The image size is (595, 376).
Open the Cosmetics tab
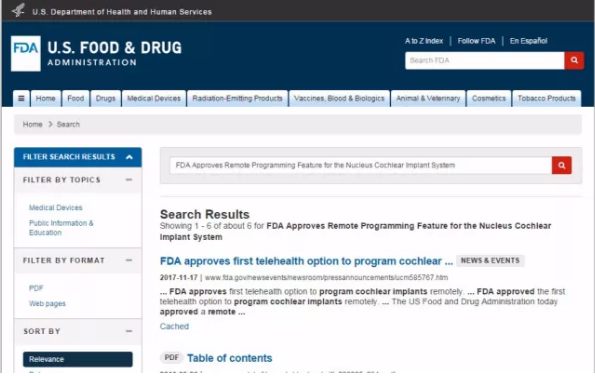(x=489, y=99)
